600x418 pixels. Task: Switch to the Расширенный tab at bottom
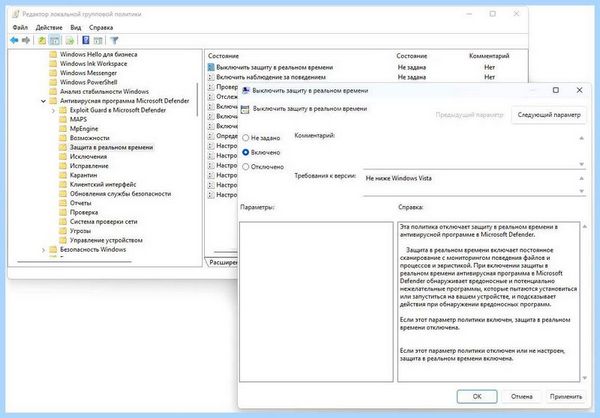223,263
